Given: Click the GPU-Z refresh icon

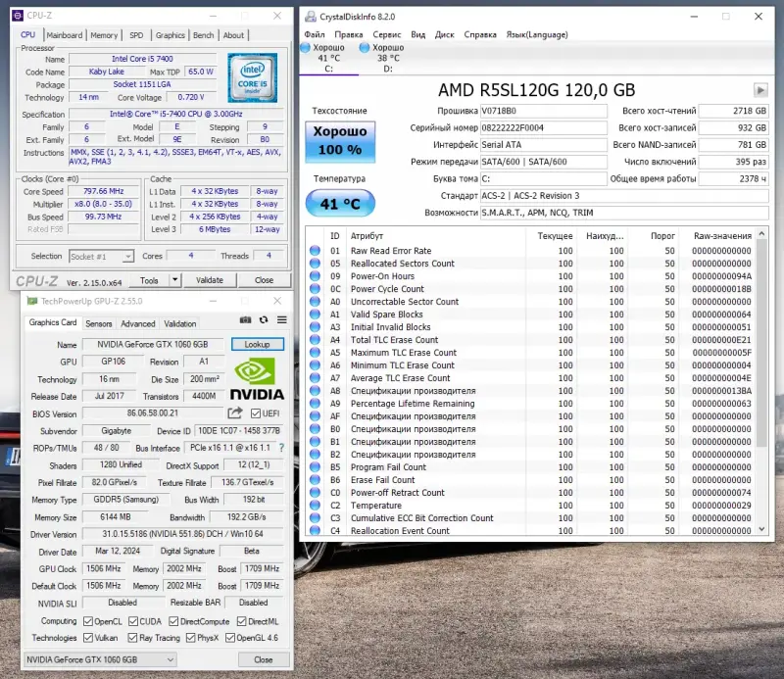Looking at the screenshot, I should [x=264, y=320].
